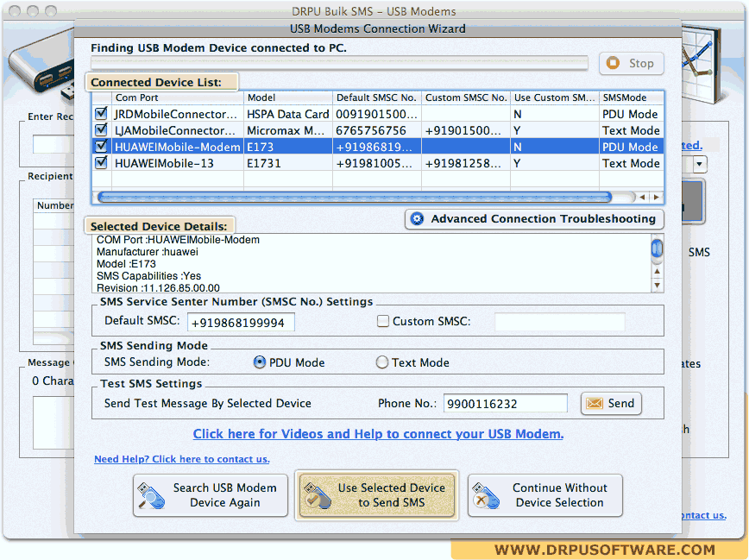Viewport: 749px width, 560px height.
Task: Click the USB cancel cross icon
Action: coord(485,496)
